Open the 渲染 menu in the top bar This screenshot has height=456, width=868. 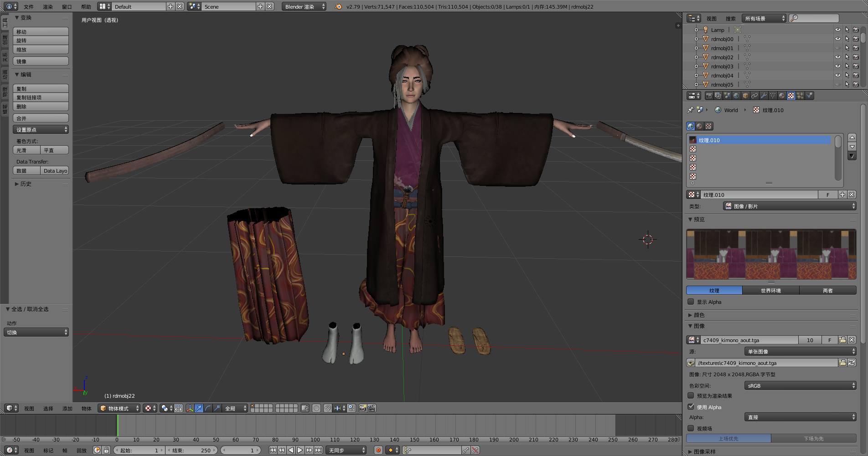click(x=48, y=6)
